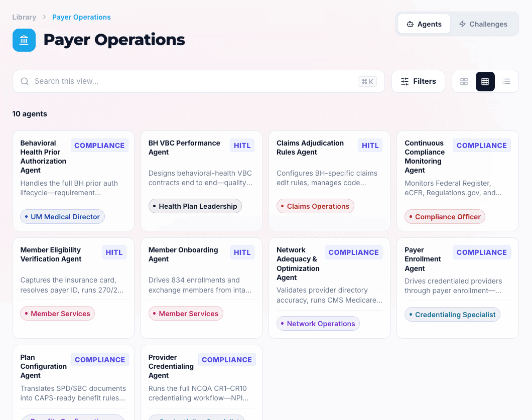Open the Filters panel
This screenshot has height=420, width=532.
(x=418, y=81)
